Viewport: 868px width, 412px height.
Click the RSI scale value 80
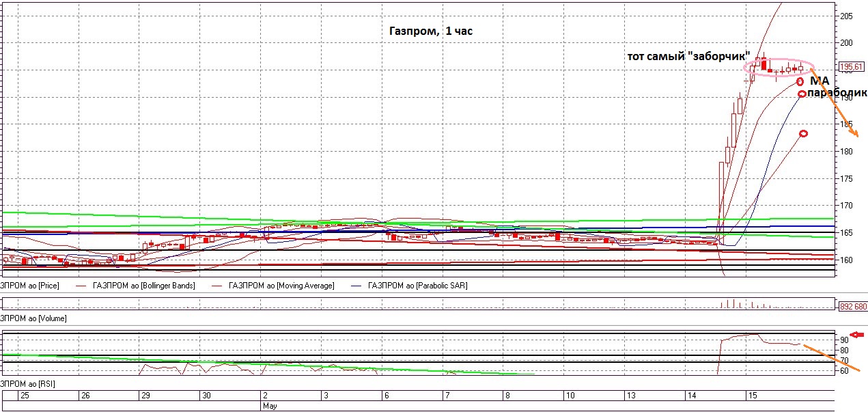pyautogui.click(x=845, y=351)
